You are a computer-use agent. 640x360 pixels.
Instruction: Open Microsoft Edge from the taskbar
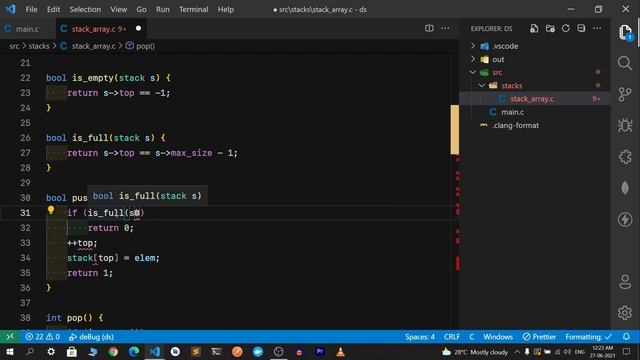[x=134, y=351]
